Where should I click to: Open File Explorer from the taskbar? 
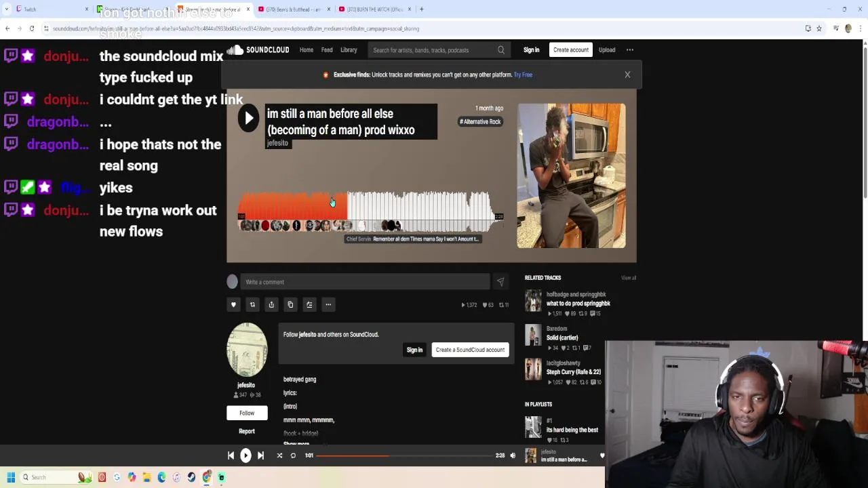coord(146,477)
